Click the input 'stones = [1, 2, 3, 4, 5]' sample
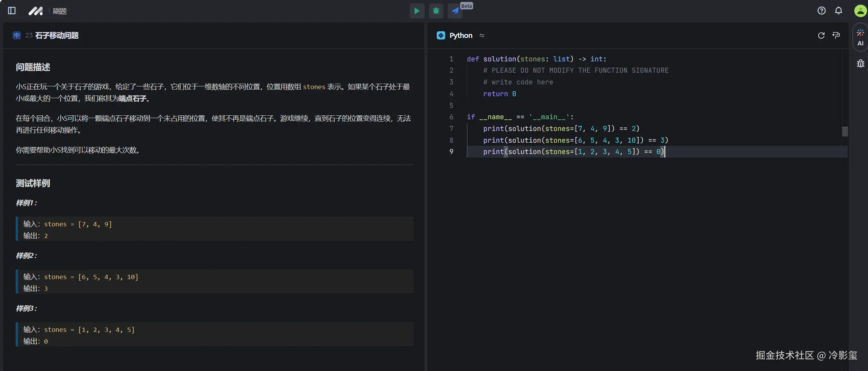Screen dimensions: 868x371 click(89, 330)
